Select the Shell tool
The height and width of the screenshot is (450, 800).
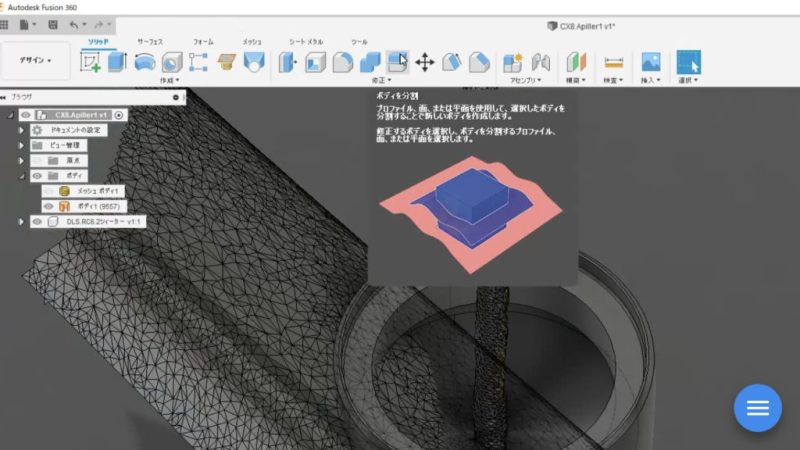(315, 62)
